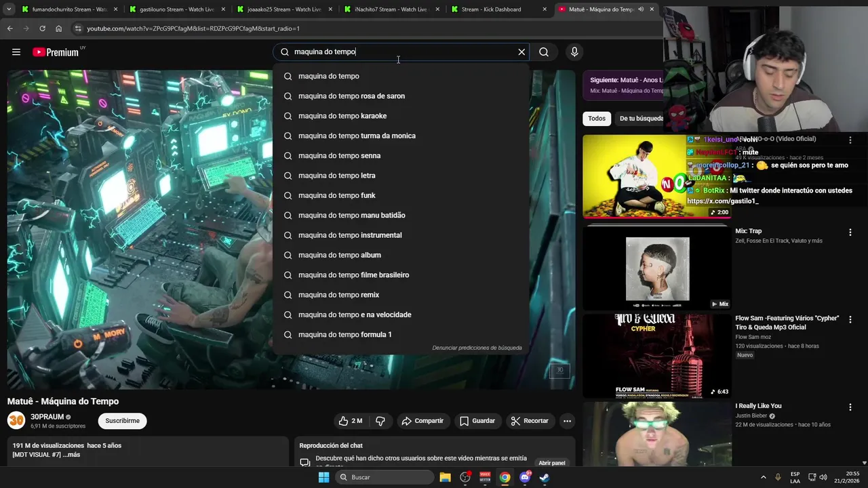This screenshot has width=868, height=488.
Task: Select suggestion 'maquina do tempo karaoke'
Action: point(401,116)
